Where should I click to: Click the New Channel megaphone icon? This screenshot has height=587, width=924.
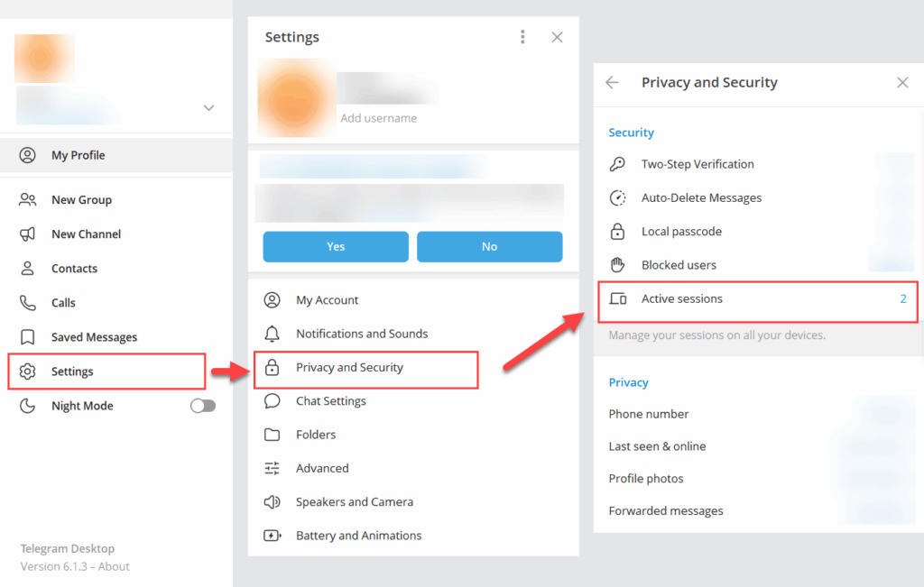28,234
